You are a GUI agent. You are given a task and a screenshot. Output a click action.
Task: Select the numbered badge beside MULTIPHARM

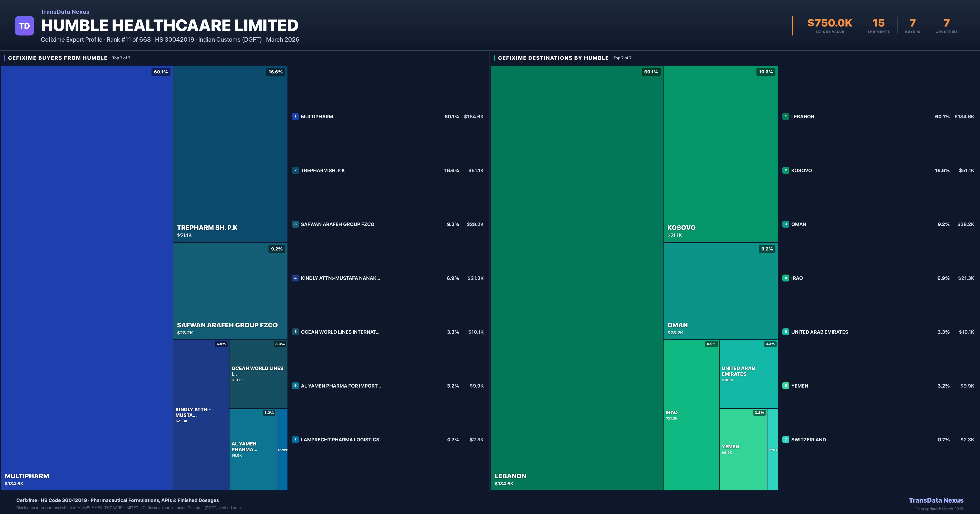click(x=296, y=117)
